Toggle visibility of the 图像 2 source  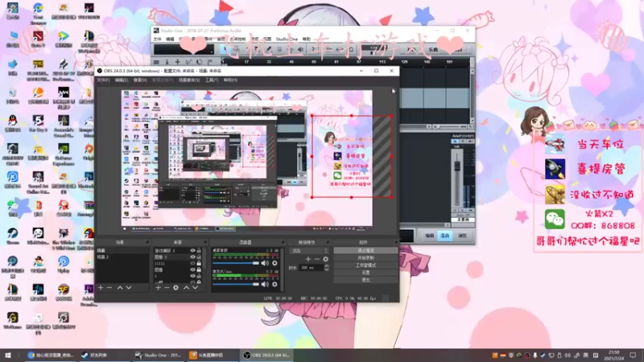192,257
